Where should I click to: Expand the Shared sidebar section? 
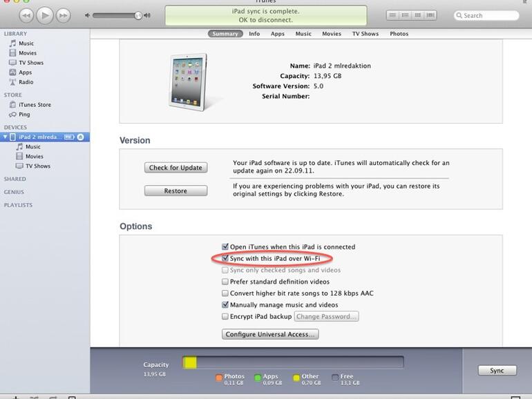pyautogui.click(x=15, y=179)
